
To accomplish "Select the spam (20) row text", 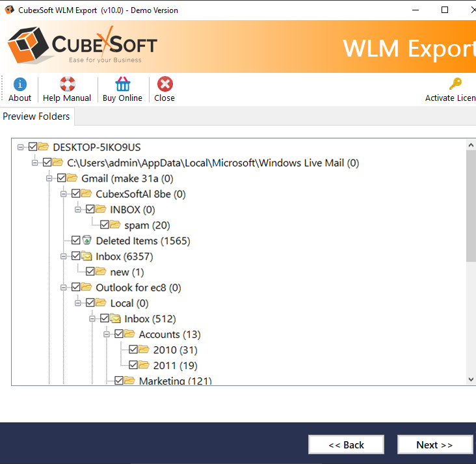I will point(147,225).
